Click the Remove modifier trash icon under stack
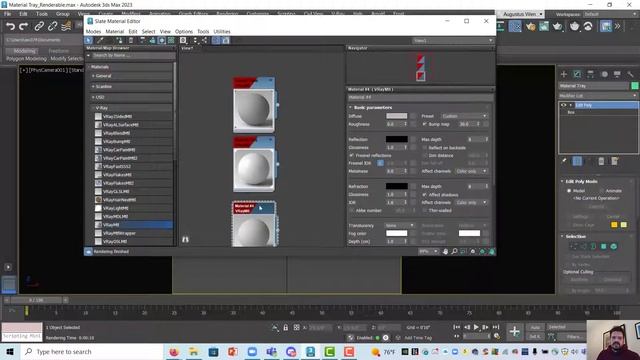Viewport: 640px width, 360px height. pyautogui.click(x=601, y=162)
